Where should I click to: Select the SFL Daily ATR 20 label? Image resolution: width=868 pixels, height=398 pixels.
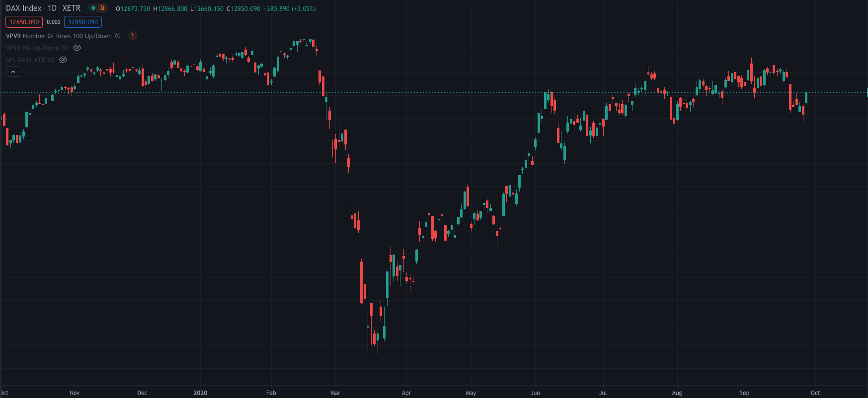click(30, 60)
